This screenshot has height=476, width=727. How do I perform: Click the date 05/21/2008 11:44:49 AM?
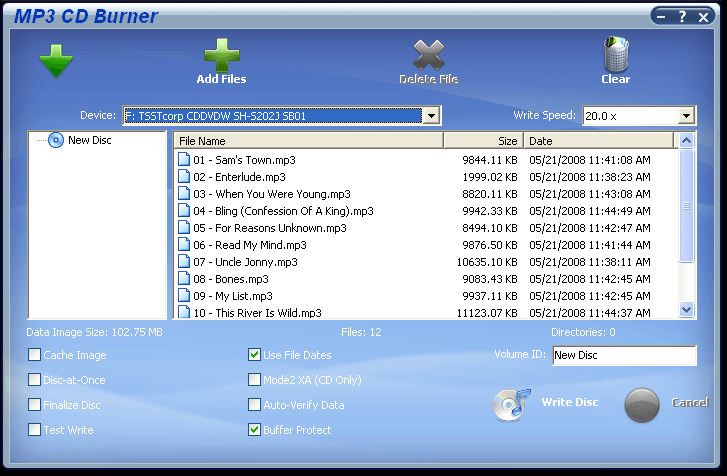[x=590, y=211]
